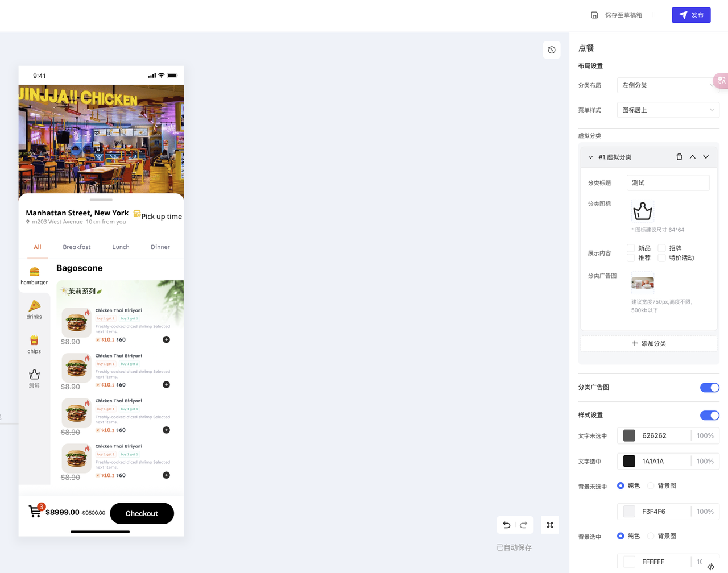
Task: Switch to the Dinner tab
Action: [x=160, y=247]
